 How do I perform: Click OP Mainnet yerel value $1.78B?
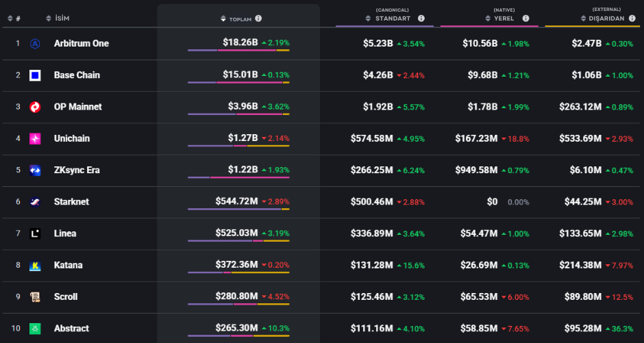(x=482, y=107)
